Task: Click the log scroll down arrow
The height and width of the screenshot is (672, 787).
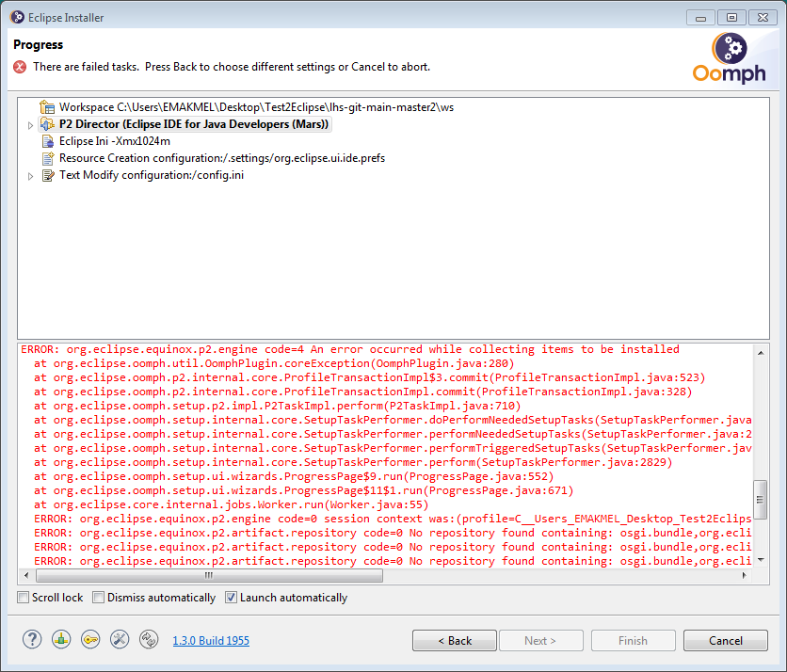Action: 761,560
